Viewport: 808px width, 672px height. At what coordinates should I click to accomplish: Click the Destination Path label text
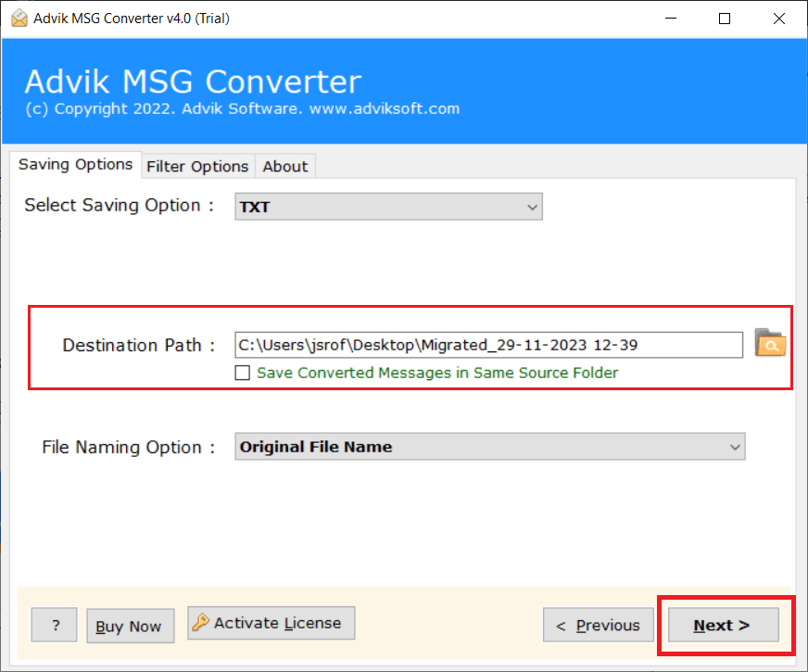pyautogui.click(x=138, y=346)
